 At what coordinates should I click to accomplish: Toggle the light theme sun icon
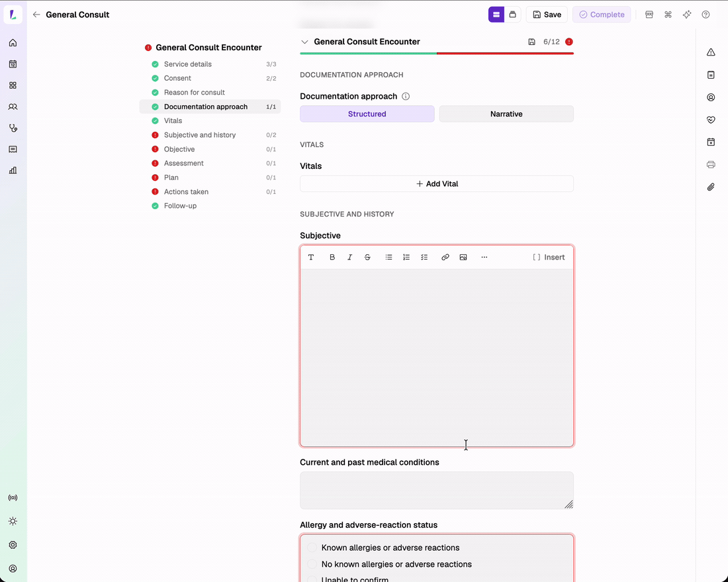(13, 521)
